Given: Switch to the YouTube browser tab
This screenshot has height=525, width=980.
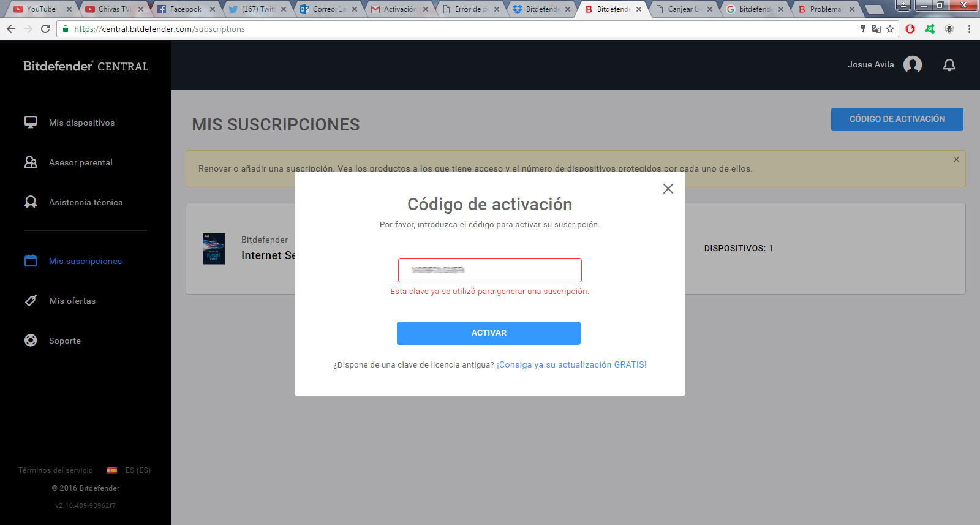Looking at the screenshot, I should [42, 9].
